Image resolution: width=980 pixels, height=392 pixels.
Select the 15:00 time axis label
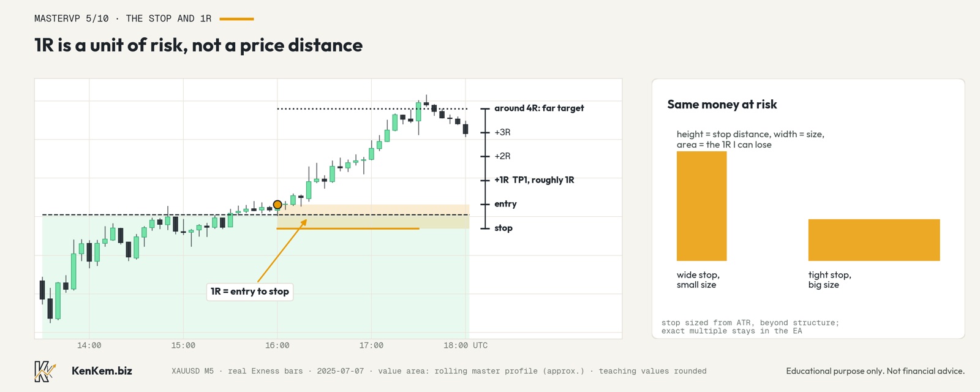[x=183, y=345]
